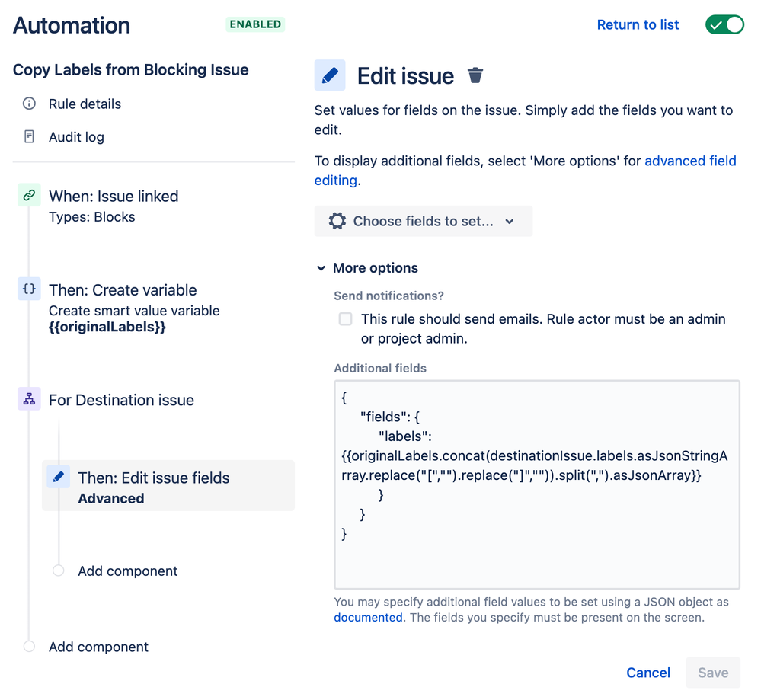761x700 pixels.
Task: Click the pencil icon on Edit issue fields step
Action: [58, 477]
